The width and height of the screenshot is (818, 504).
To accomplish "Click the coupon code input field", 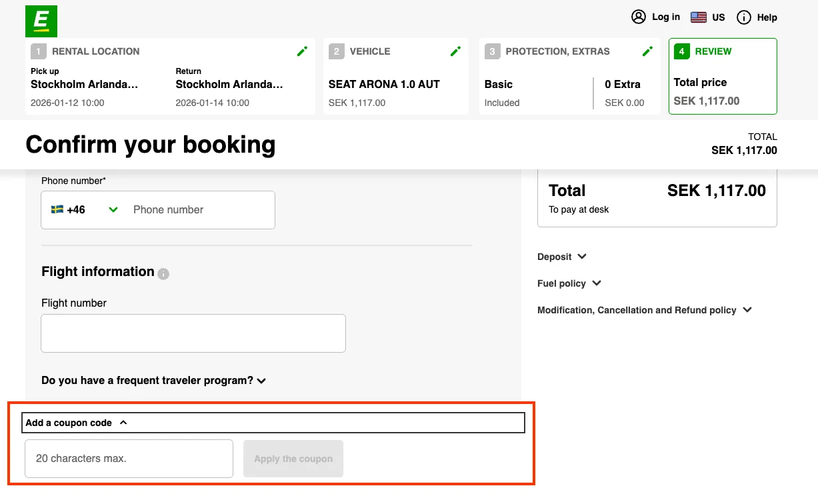I will (x=128, y=458).
